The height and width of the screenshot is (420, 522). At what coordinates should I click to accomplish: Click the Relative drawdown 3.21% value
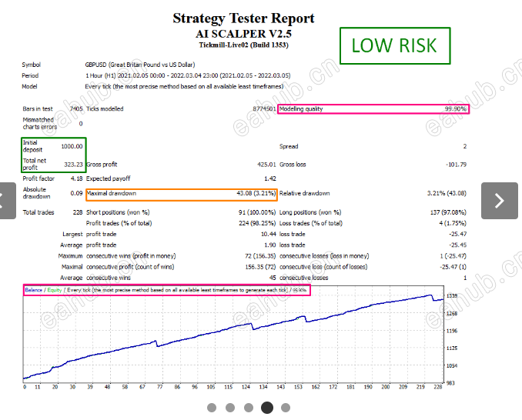447,193
